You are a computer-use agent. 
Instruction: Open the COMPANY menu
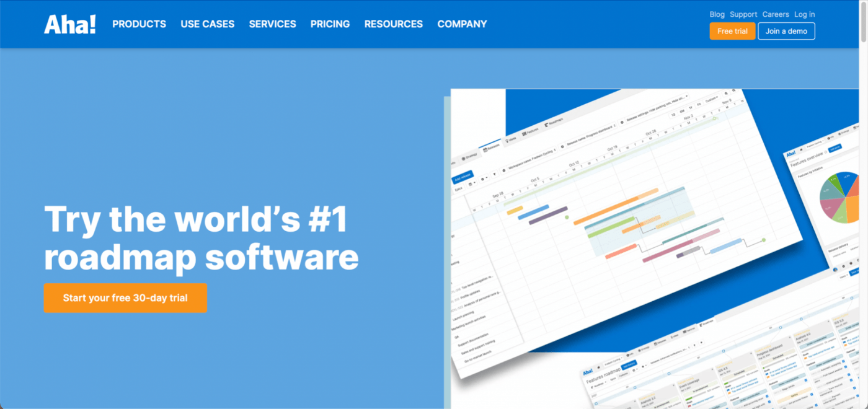(x=462, y=24)
